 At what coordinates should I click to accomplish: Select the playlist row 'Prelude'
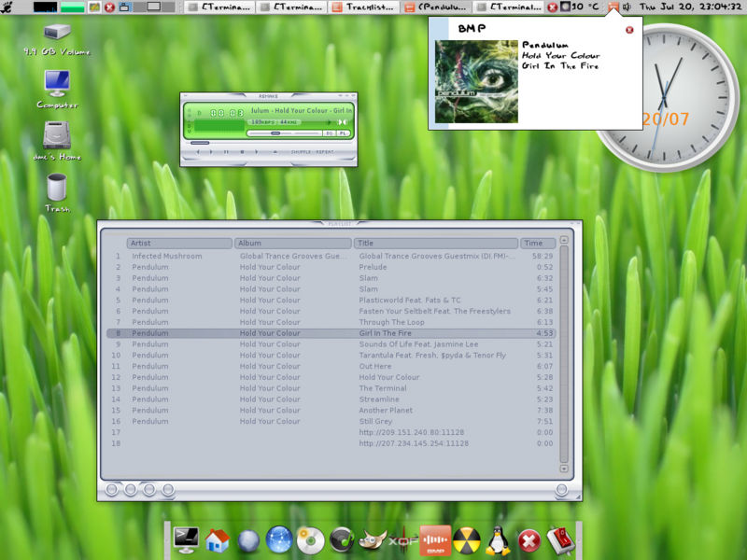331,267
